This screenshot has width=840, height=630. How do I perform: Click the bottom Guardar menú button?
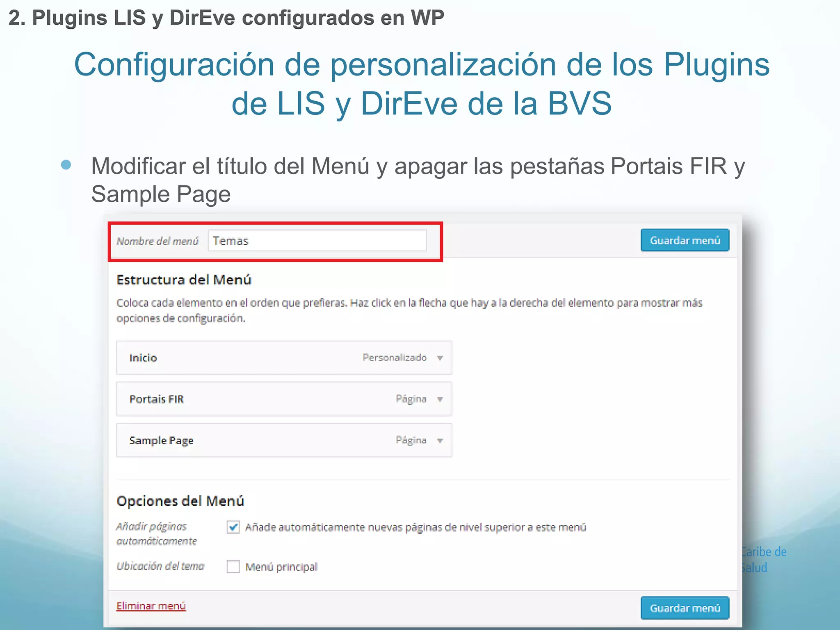tap(685, 608)
